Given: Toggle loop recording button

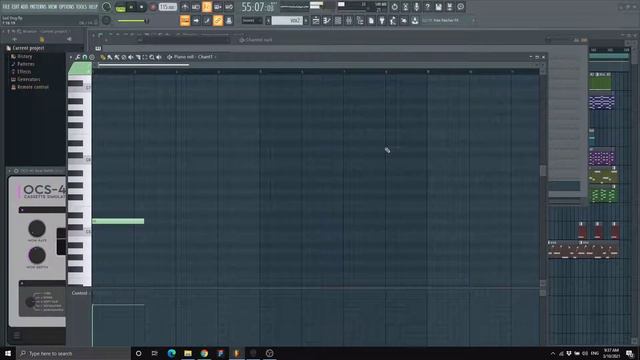Looking at the screenshot, I should (x=229, y=7).
